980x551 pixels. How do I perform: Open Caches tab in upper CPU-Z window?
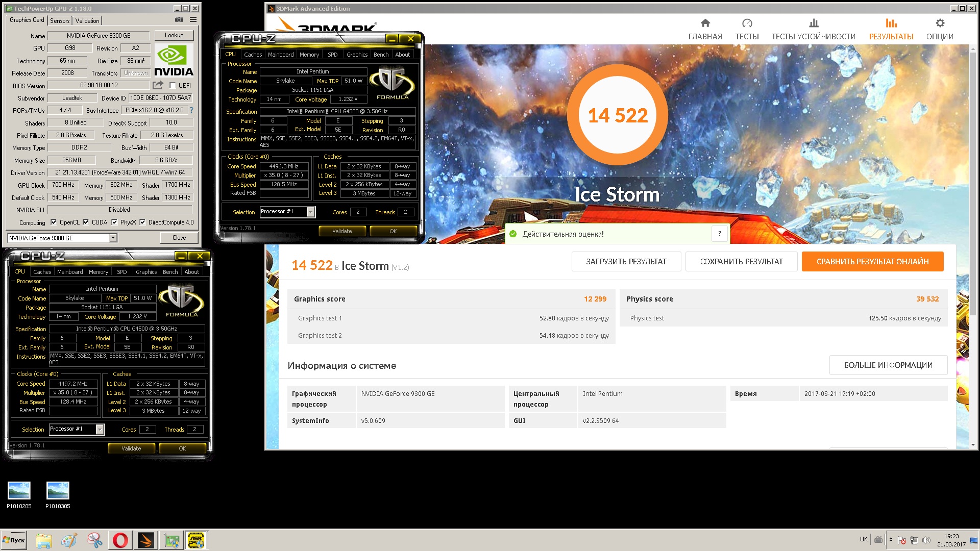[253, 55]
